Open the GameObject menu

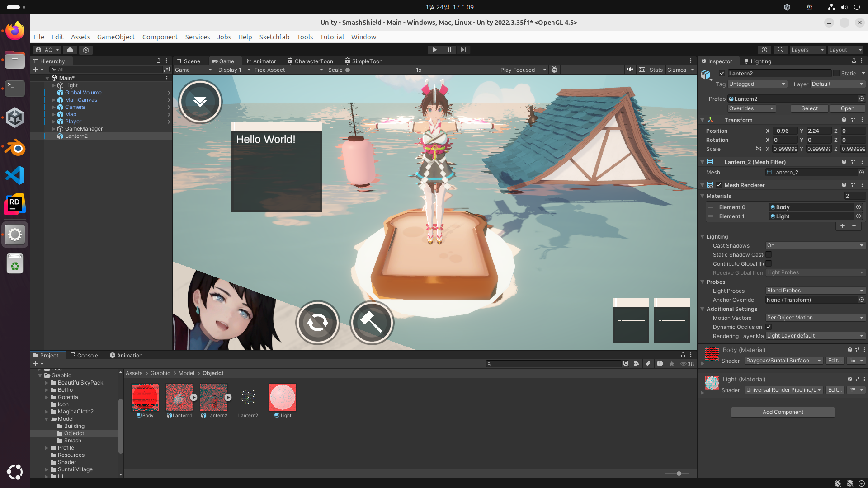click(116, 37)
